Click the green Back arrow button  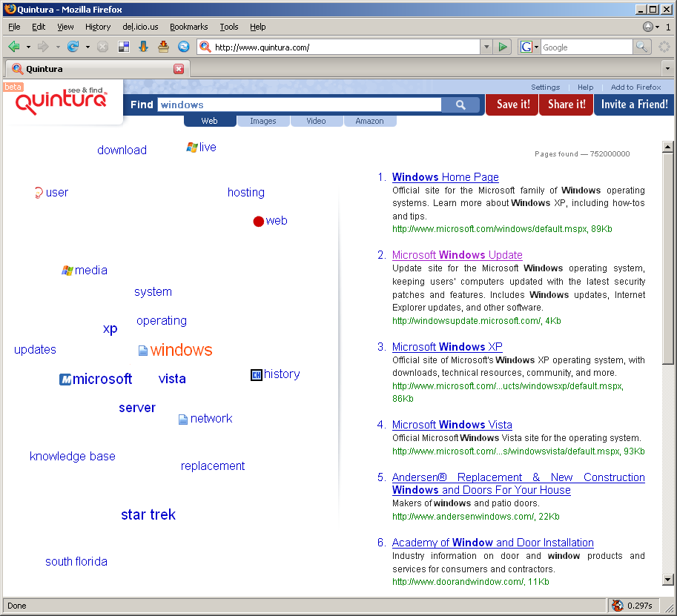tap(14, 47)
